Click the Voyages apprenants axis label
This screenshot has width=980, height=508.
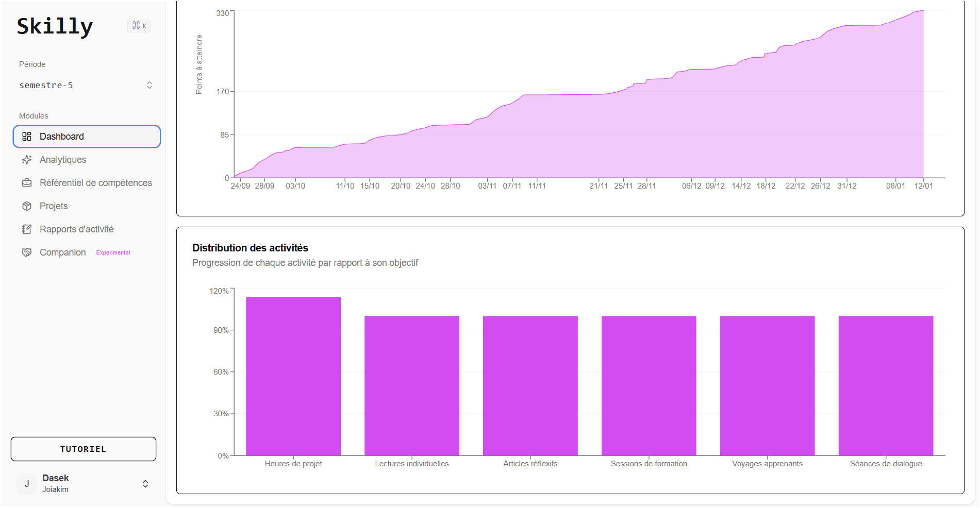(x=768, y=464)
